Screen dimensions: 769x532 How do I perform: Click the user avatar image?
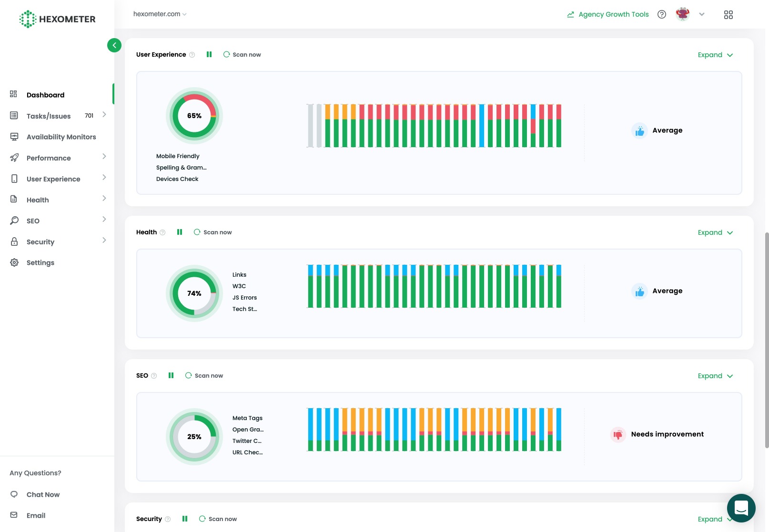click(x=683, y=14)
